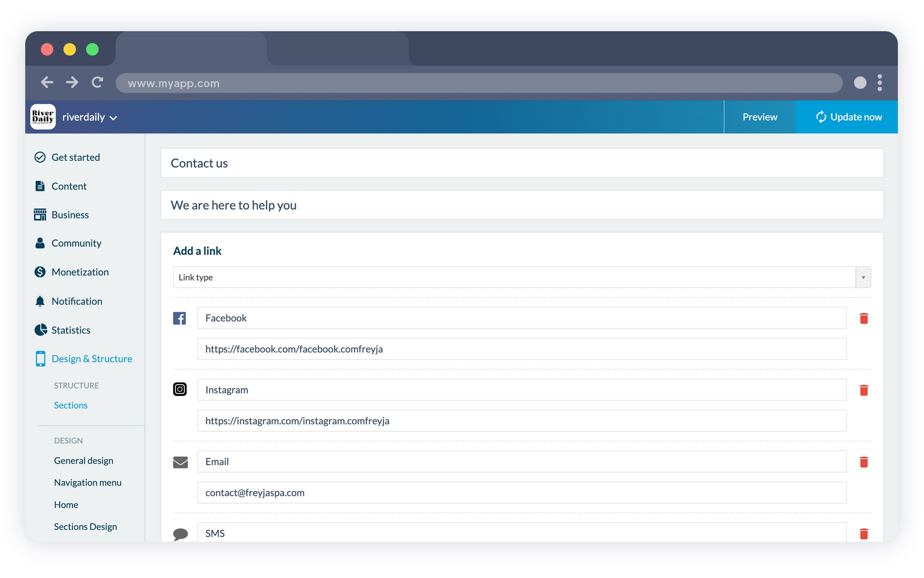The image size is (924, 578).
Task: Open the Link type dropdown
Action: click(x=863, y=277)
